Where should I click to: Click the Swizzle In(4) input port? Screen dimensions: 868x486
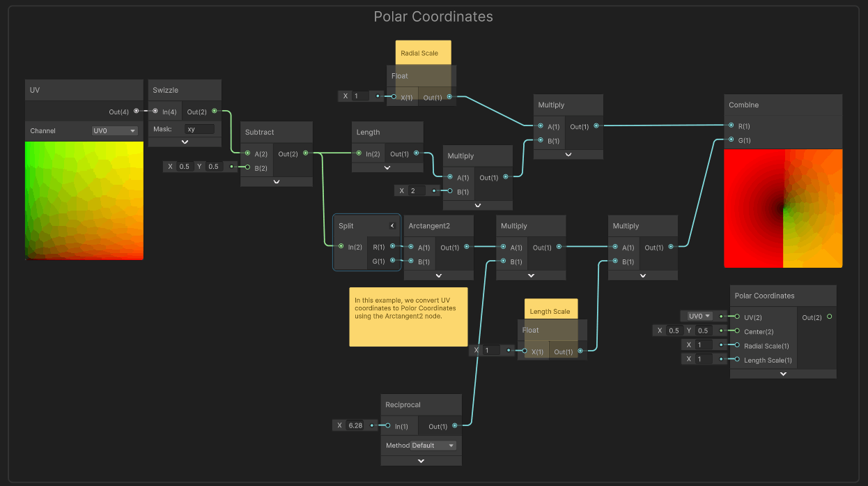point(155,111)
